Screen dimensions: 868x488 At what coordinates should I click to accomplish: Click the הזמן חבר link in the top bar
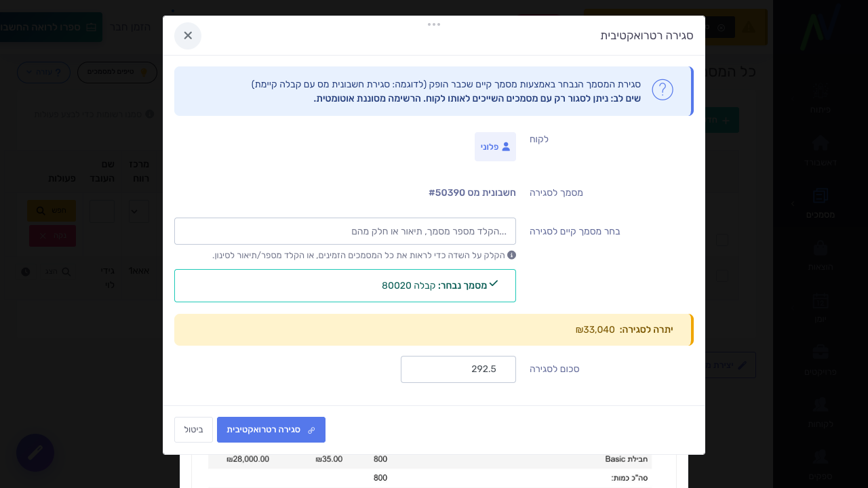click(x=131, y=27)
